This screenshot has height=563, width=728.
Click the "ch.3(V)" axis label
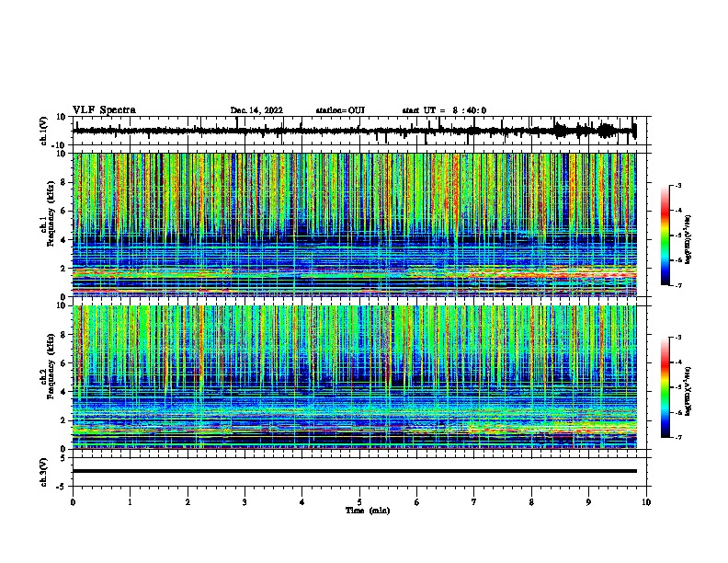click(x=44, y=472)
